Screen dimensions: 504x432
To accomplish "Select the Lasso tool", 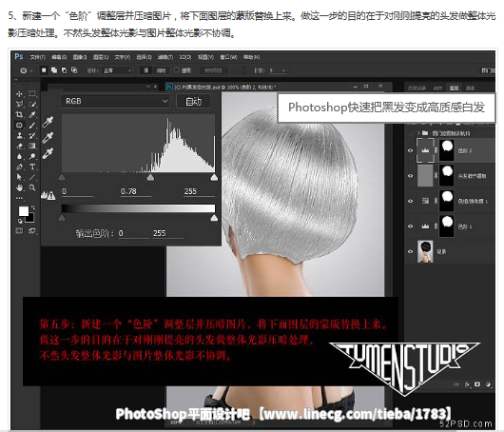I will (19, 105).
